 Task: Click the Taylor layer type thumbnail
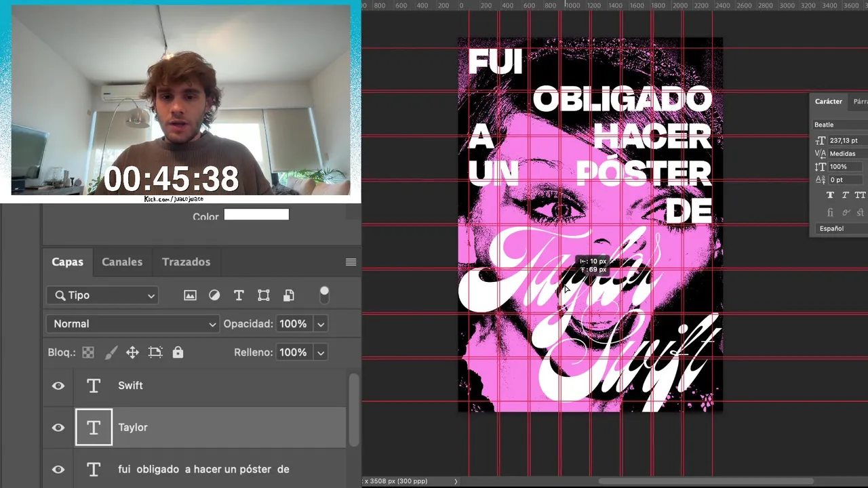click(x=94, y=428)
